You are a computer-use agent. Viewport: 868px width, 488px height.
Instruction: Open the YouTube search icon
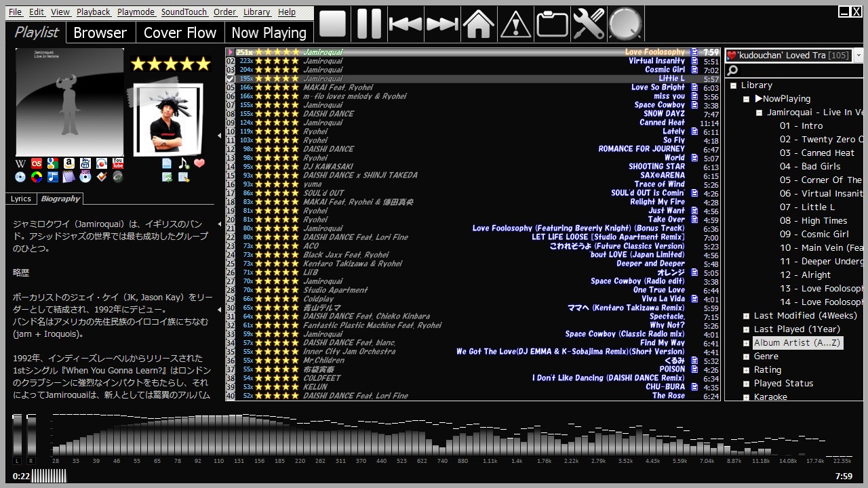point(117,163)
